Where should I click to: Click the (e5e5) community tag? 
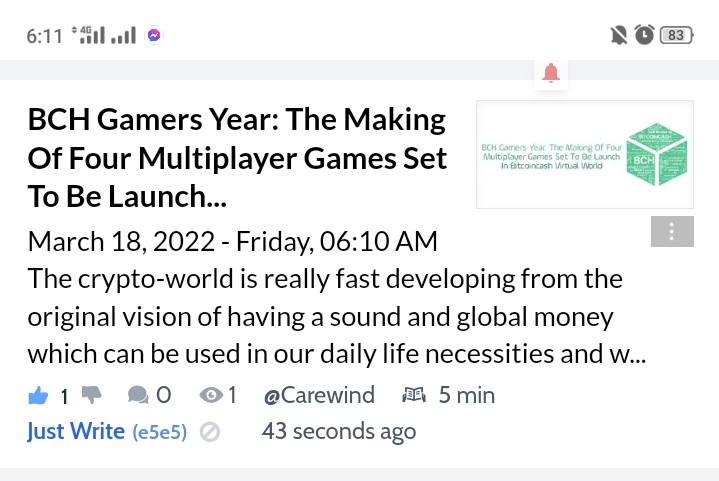[x=160, y=432]
